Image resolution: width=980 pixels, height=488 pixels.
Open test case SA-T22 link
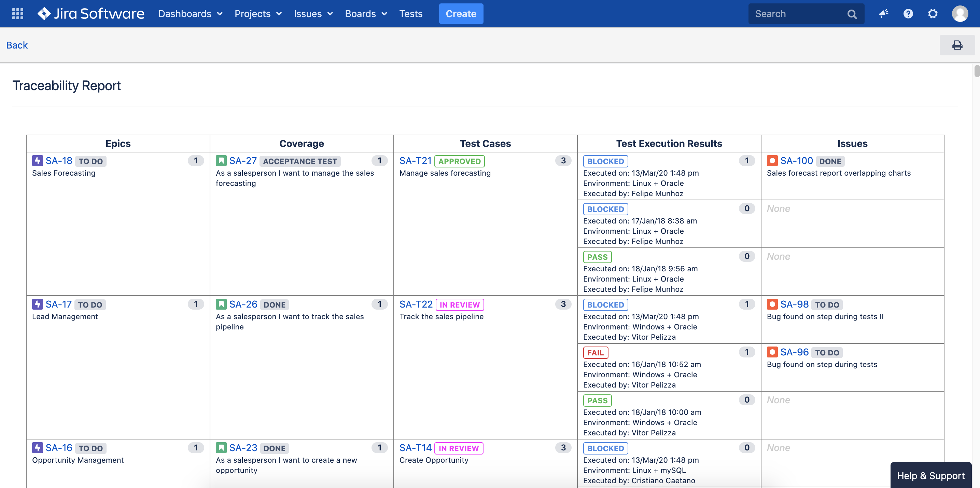tap(416, 304)
